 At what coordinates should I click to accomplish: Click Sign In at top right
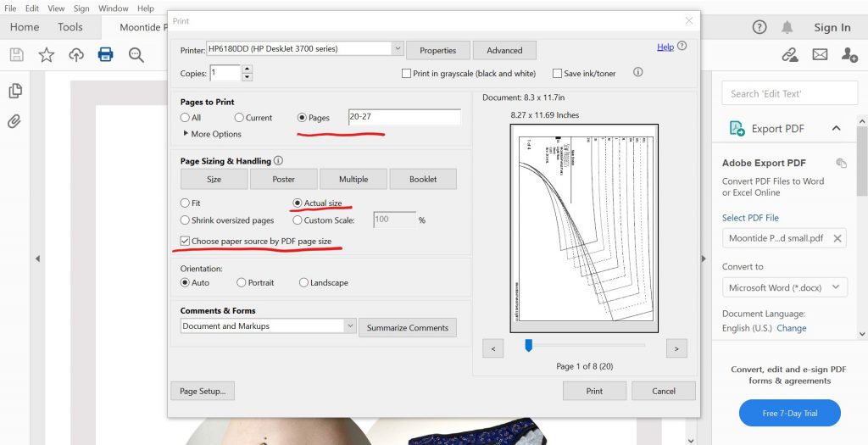coord(832,27)
